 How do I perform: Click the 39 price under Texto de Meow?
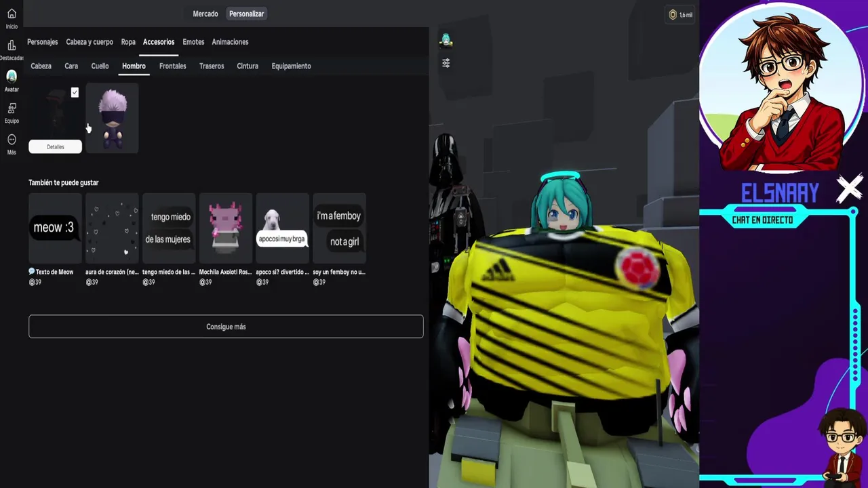(35, 282)
